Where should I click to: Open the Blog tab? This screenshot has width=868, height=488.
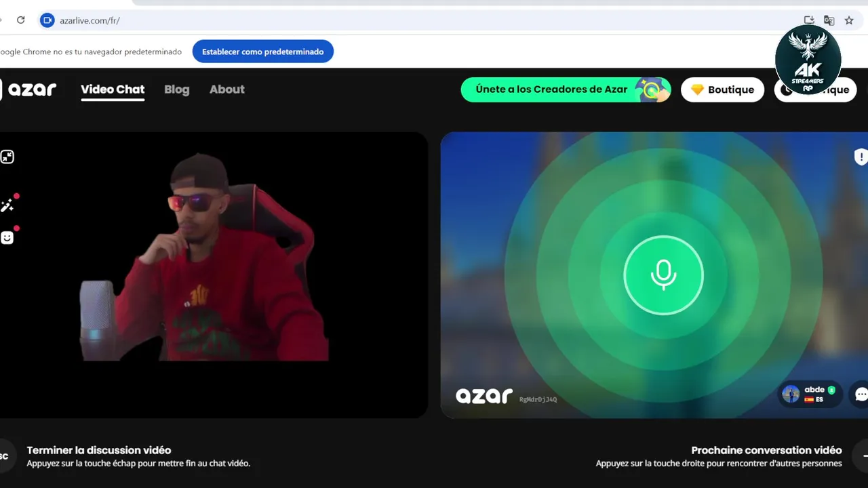tap(177, 89)
